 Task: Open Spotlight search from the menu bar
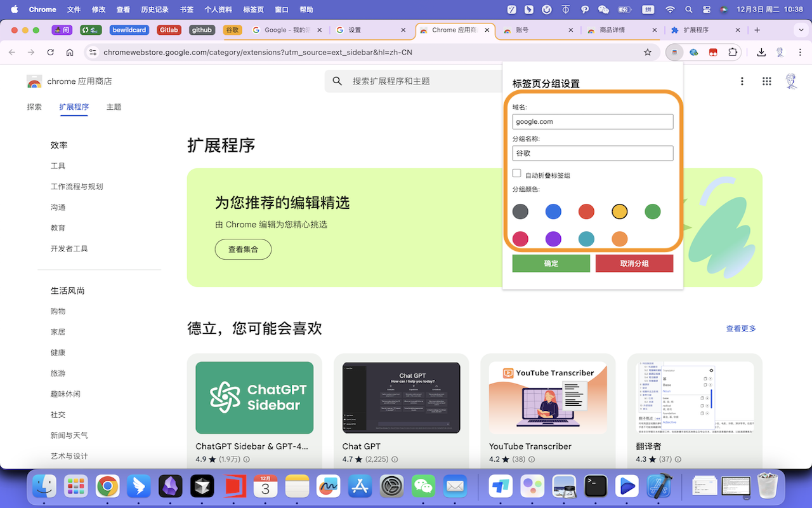(x=689, y=10)
